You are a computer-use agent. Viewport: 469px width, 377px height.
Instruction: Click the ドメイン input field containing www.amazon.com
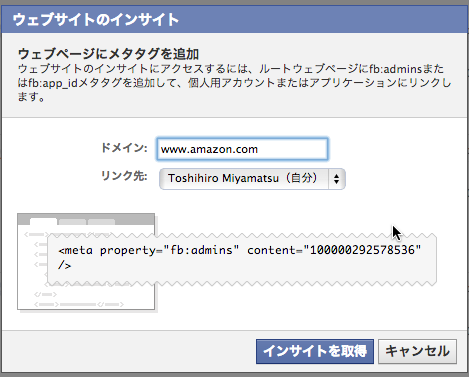coord(242,149)
